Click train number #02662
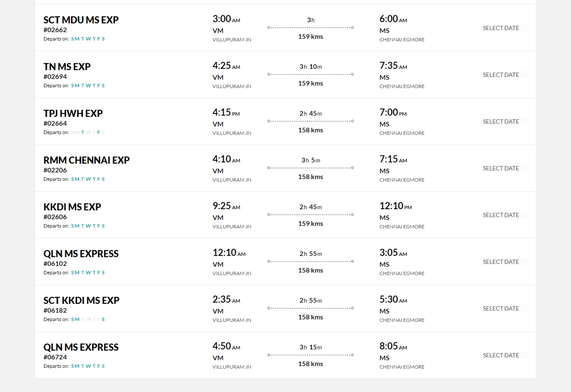Viewport: 571px width, 392px height. 55,30
